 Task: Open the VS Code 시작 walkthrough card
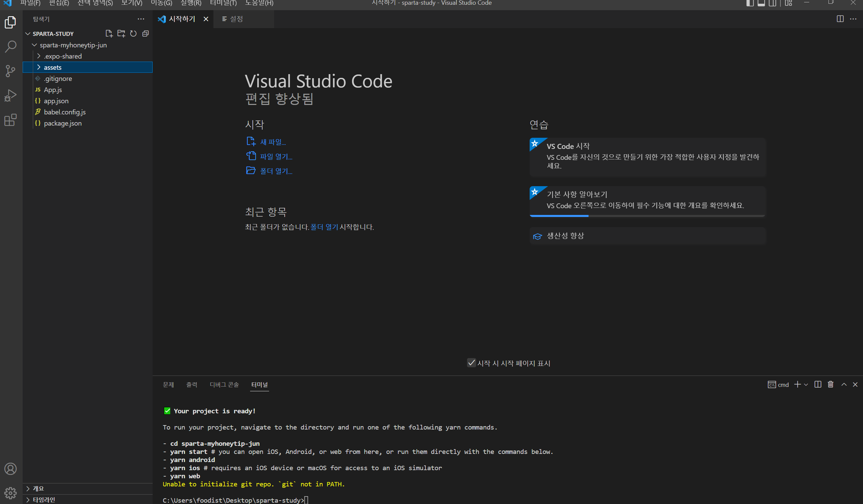click(x=647, y=157)
